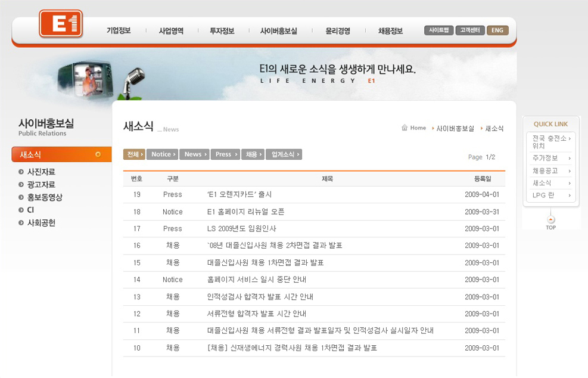Open the 고객센터 button in header
This screenshot has height=378, width=588.
[470, 30]
